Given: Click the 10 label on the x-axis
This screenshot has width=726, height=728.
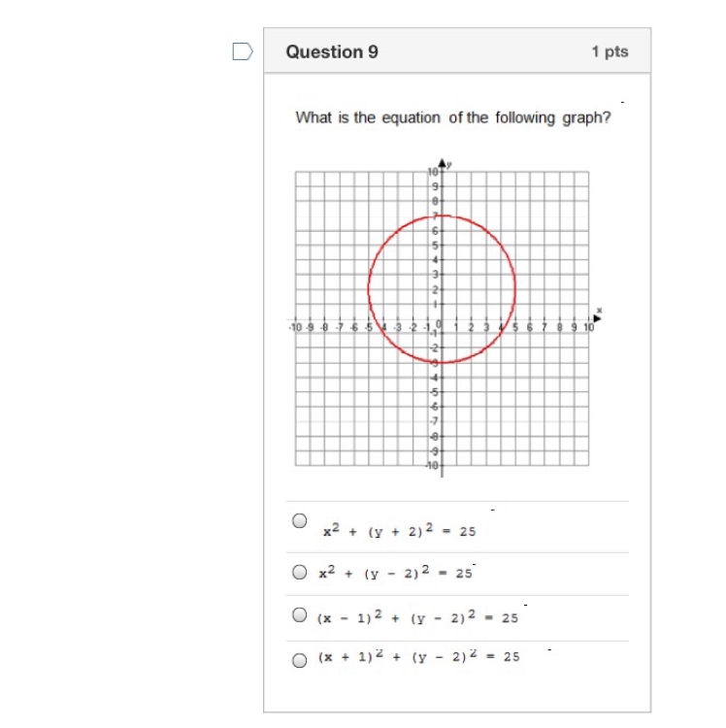Looking at the screenshot, I should tap(588, 328).
